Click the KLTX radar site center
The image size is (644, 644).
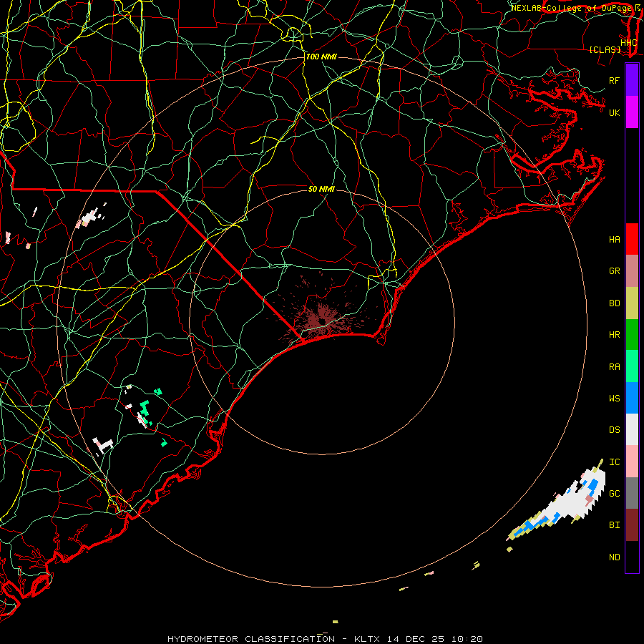coord(321,321)
